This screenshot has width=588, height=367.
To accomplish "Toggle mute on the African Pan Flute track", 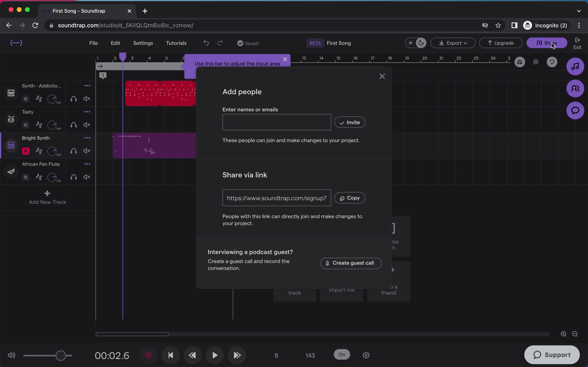I will click(87, 177).
